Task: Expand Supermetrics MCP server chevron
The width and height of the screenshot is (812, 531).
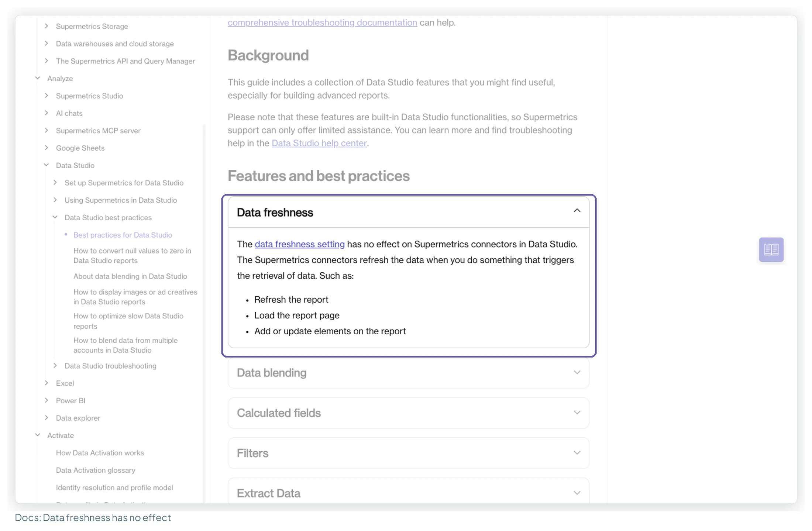Action: click(47, 130)
